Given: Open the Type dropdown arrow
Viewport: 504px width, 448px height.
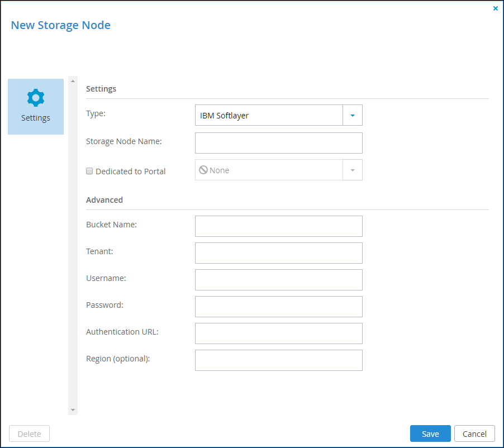Looking at the screenshot, I should pos(352,115).
